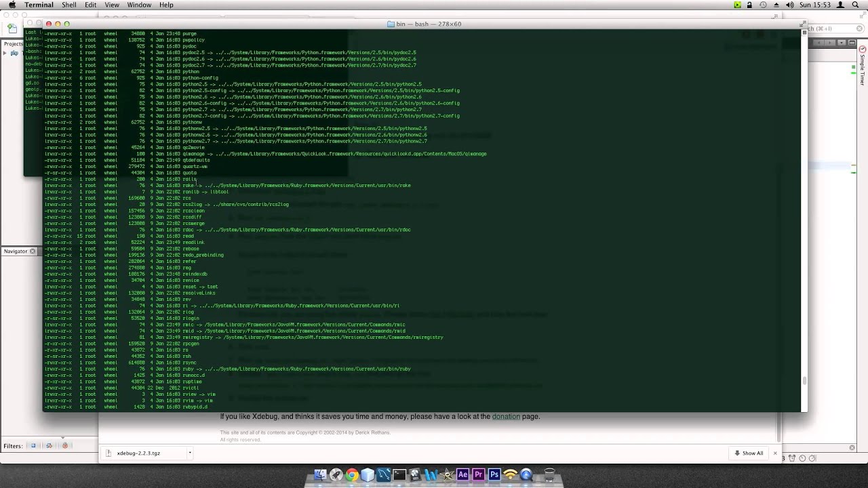This screenshot has width=868, height=488.
Task: Click NetBeans maximize editor window icon
Action: pyautogui.click(x=852, y=43)
